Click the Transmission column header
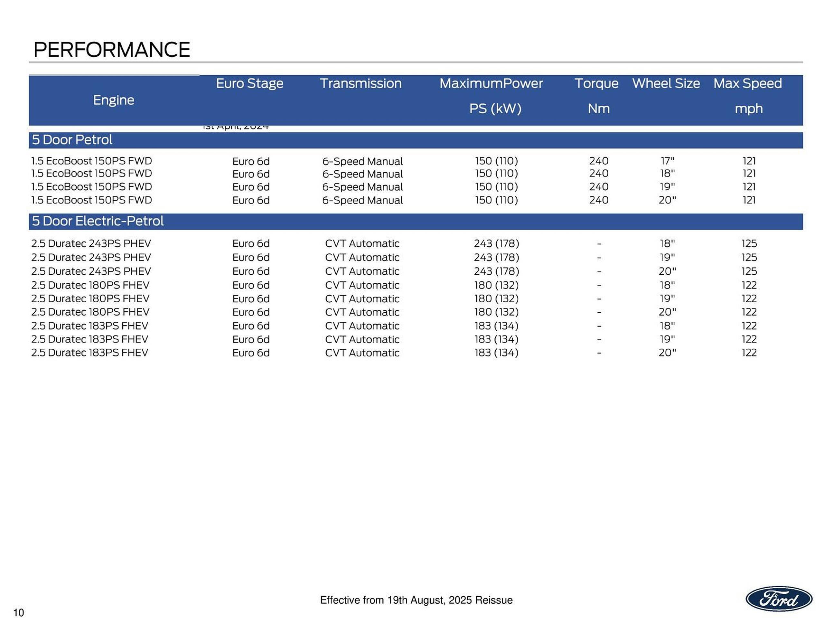The height and width of the screenshot is (644, 833). (360, 83)
